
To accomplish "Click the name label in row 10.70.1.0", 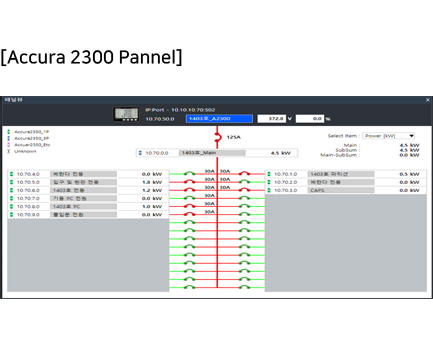I will 341,174.
